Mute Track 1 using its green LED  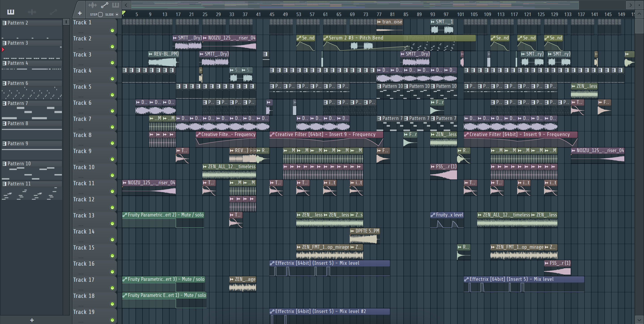[x=112, y=30]
